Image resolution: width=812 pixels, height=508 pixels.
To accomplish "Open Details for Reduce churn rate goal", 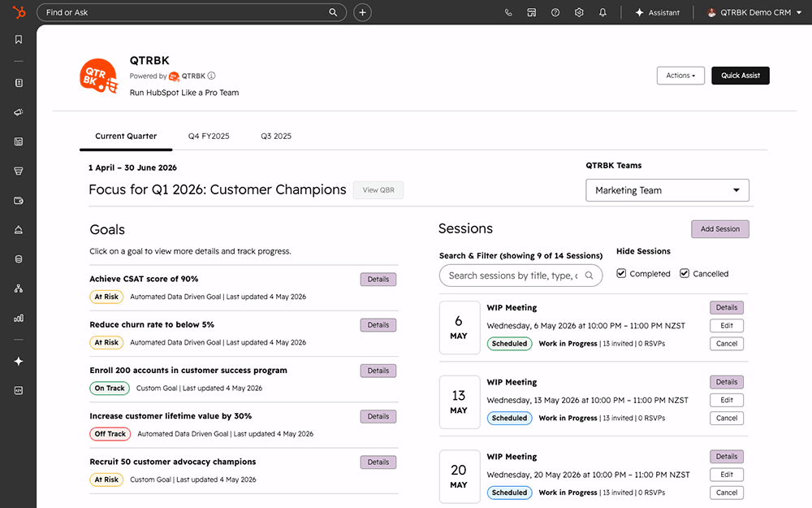I will pyautogui.click(x=378, y=325).
